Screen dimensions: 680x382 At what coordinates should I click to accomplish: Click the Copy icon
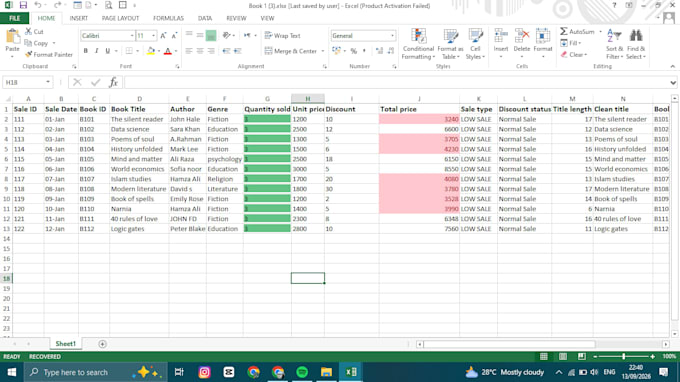[x=29, y=43]
